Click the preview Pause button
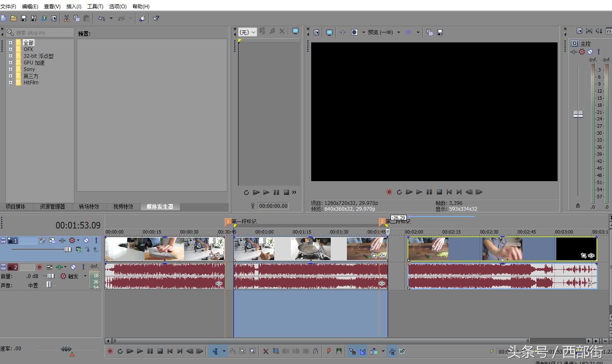 pyautogui.click(x=429, y=192)
